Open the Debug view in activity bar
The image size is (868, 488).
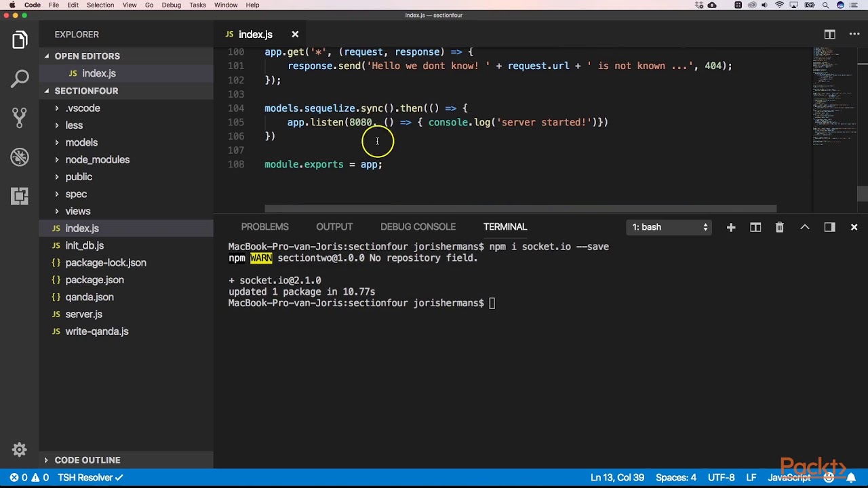click(x=20, y=157)
